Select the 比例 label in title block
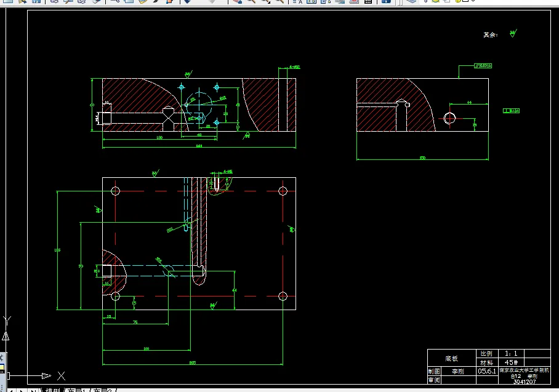This screenshot has width=559, height=392. pos(486,353)
